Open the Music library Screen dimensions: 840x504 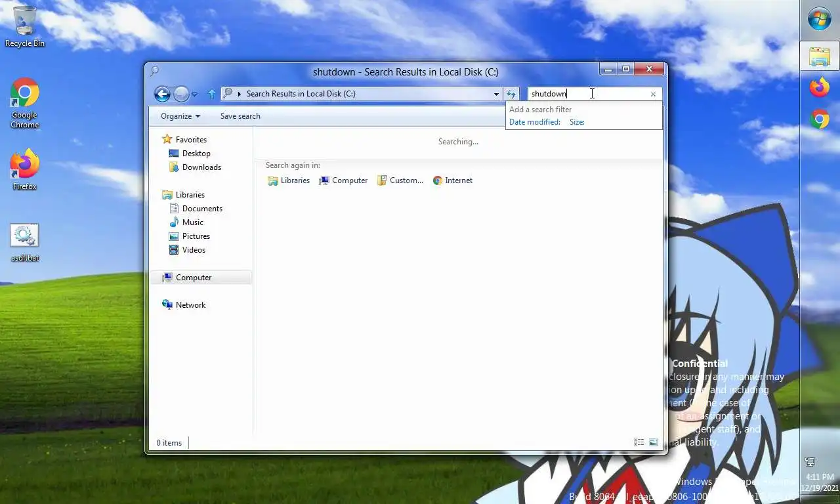coord(186,222)
